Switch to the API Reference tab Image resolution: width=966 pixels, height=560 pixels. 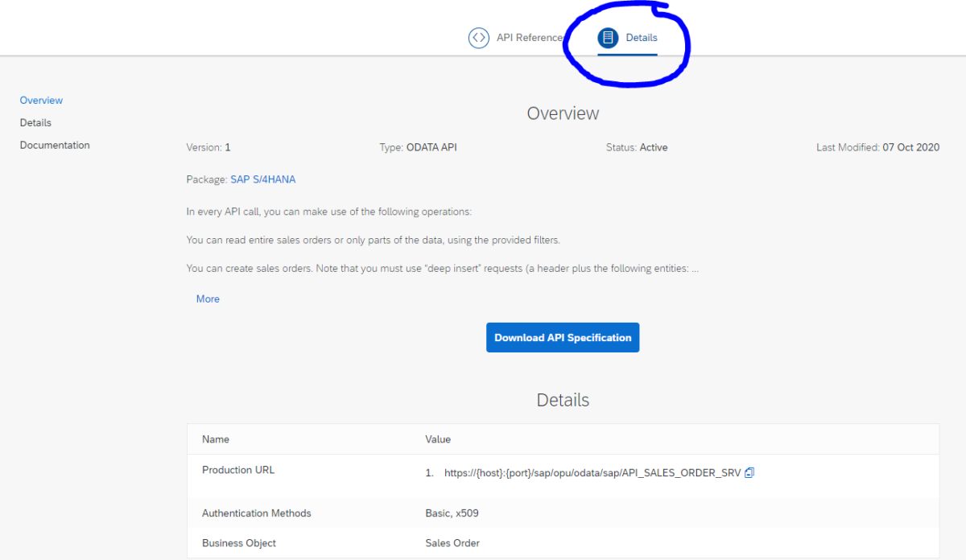tap(530, 37)
